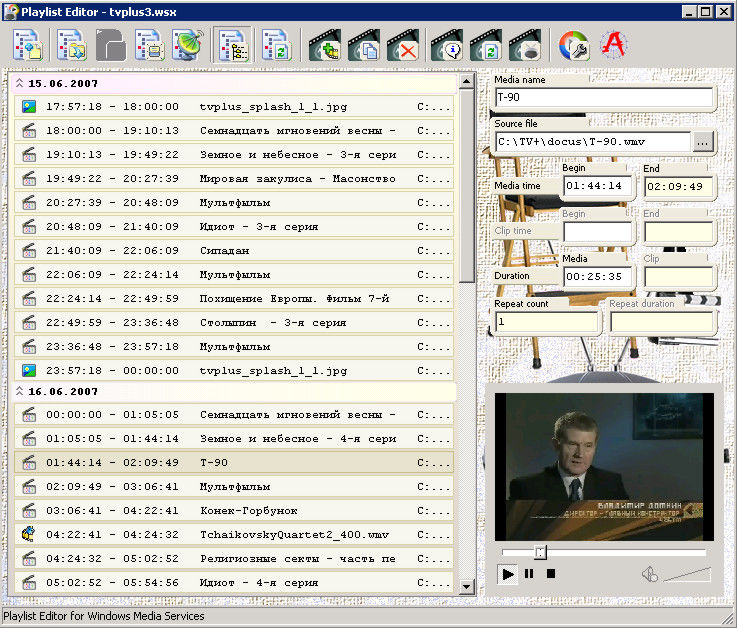Click the playlist vertical scrollbar thumb
The image size is (737, 628).
click(x=466, y=186)
